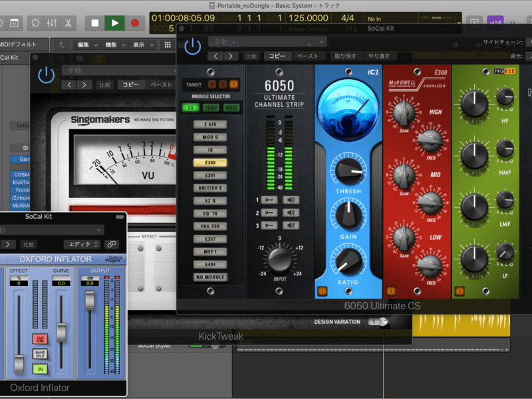Choose the BRITISH E module button

210,188
